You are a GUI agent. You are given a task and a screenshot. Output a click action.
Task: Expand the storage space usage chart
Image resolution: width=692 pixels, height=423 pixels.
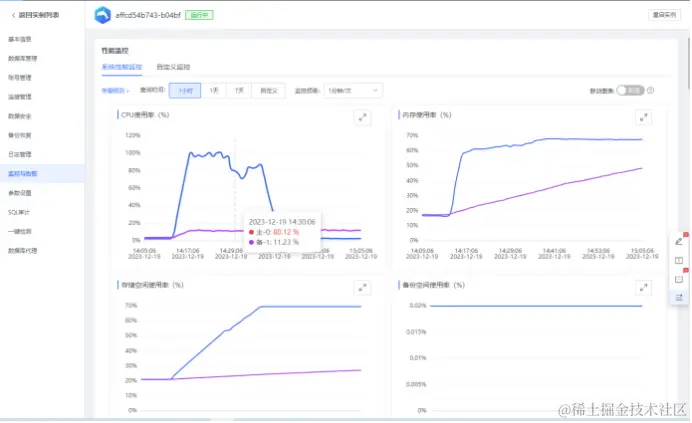(x=362, y=288)
